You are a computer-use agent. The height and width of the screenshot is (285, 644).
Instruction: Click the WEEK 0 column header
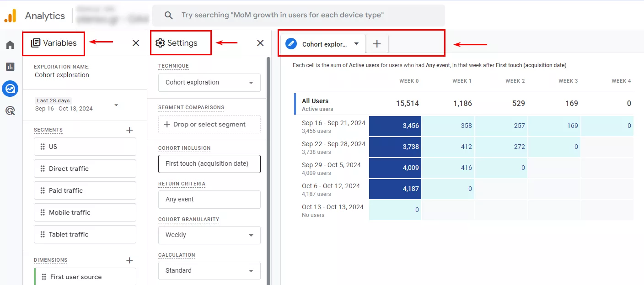409,81
